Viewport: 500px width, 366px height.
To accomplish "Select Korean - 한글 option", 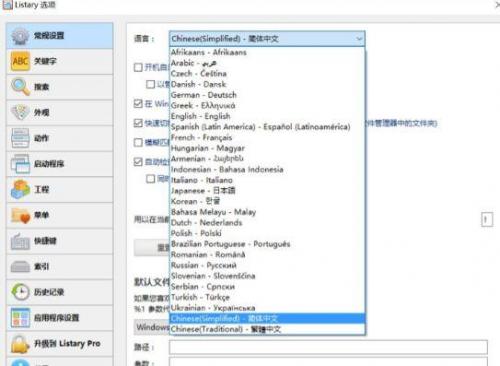I will (x=267, y=202).
